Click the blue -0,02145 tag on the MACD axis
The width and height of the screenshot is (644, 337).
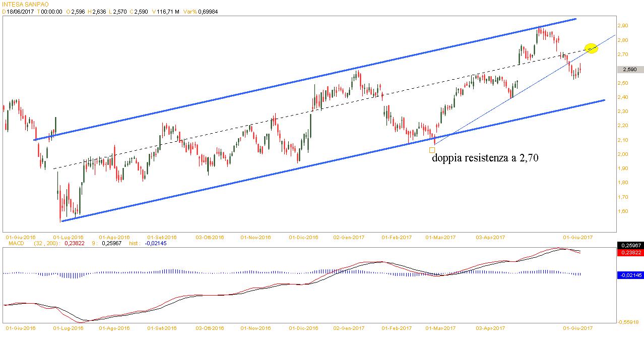click(x=630, y=275)
